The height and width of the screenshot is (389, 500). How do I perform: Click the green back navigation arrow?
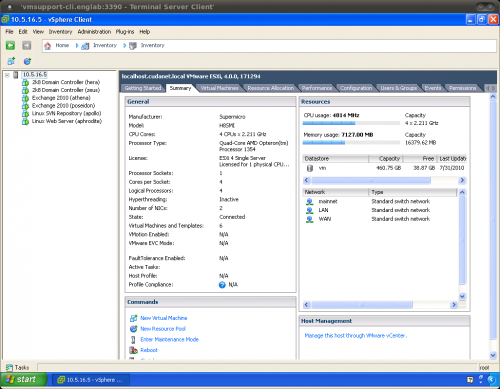coord(10,45)
